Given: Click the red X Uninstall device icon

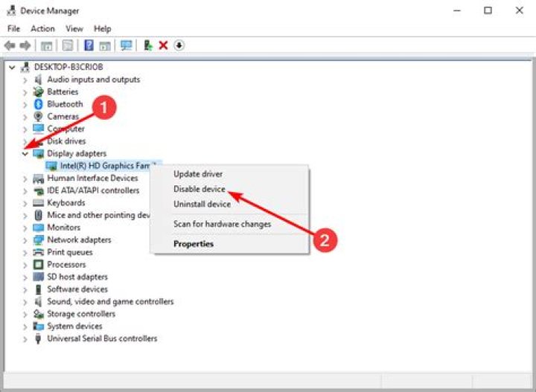Looking at the screenshot, I should pos(164,45).
